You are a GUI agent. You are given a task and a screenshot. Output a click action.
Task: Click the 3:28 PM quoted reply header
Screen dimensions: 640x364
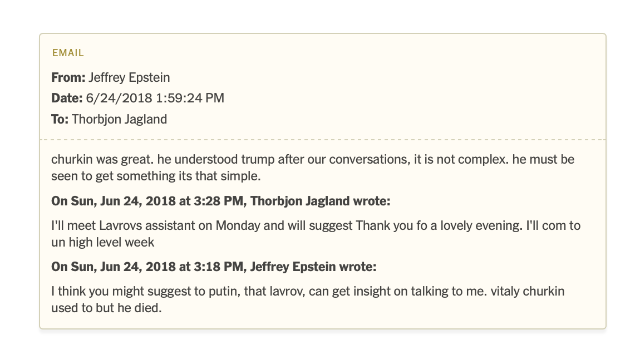(220, 201)
